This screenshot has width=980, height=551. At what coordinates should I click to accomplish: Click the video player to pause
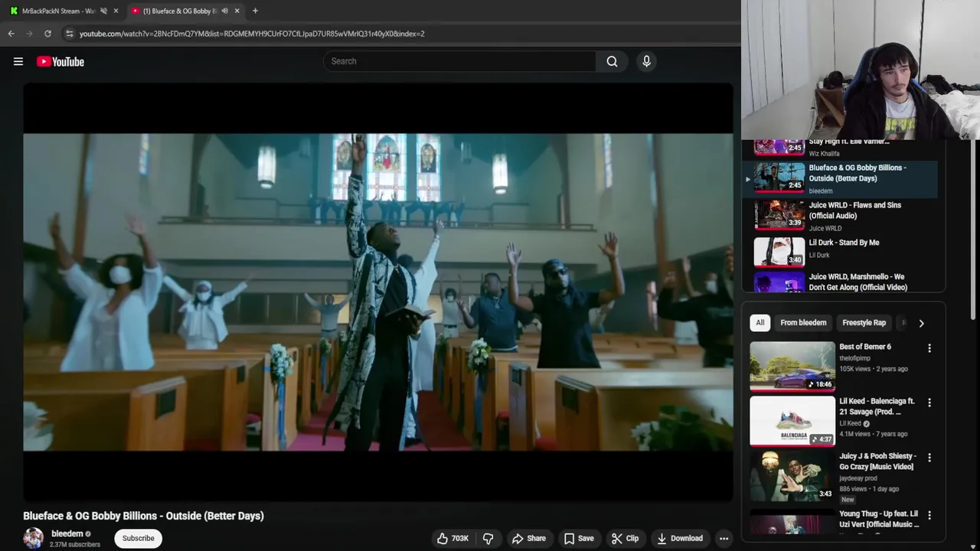click(x=378, y=292)
